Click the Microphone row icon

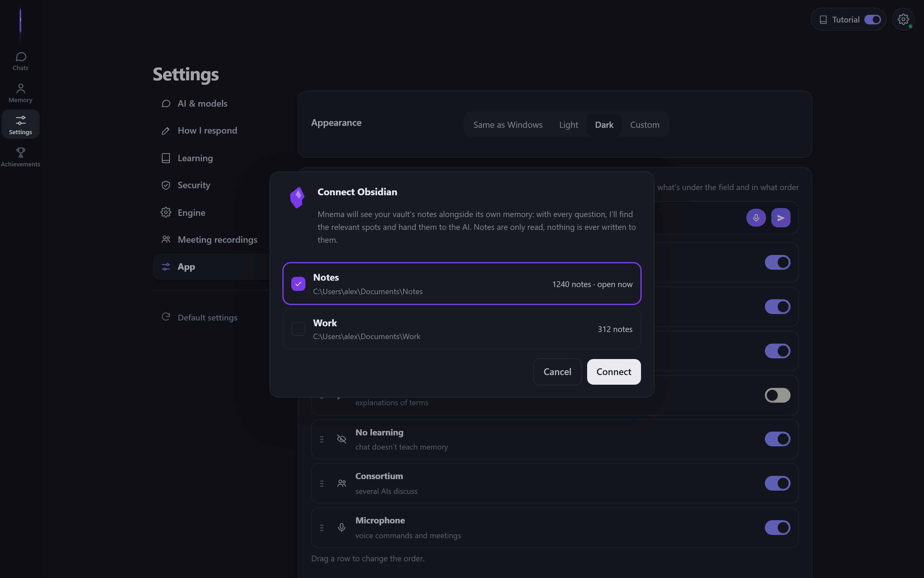coord(342,528)
